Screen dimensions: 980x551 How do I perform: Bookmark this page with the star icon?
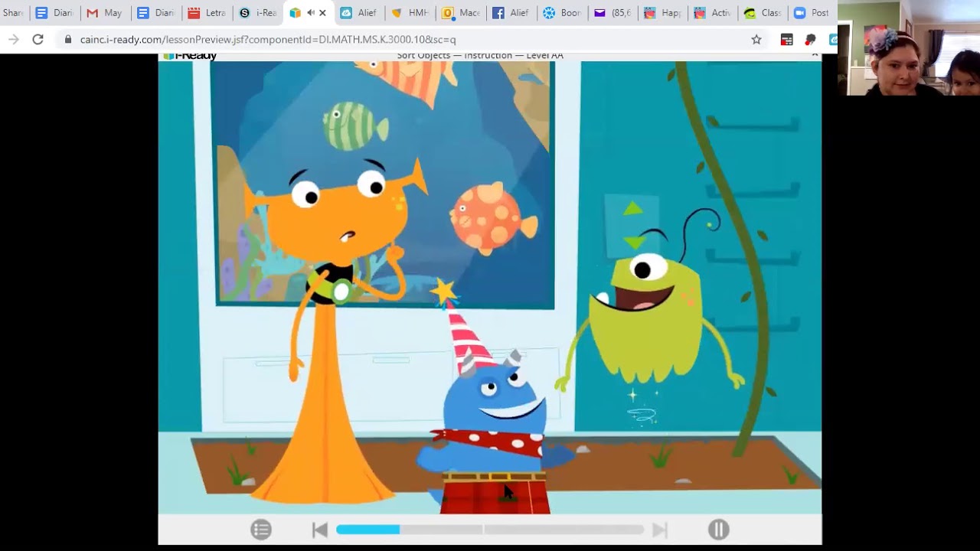756,39
